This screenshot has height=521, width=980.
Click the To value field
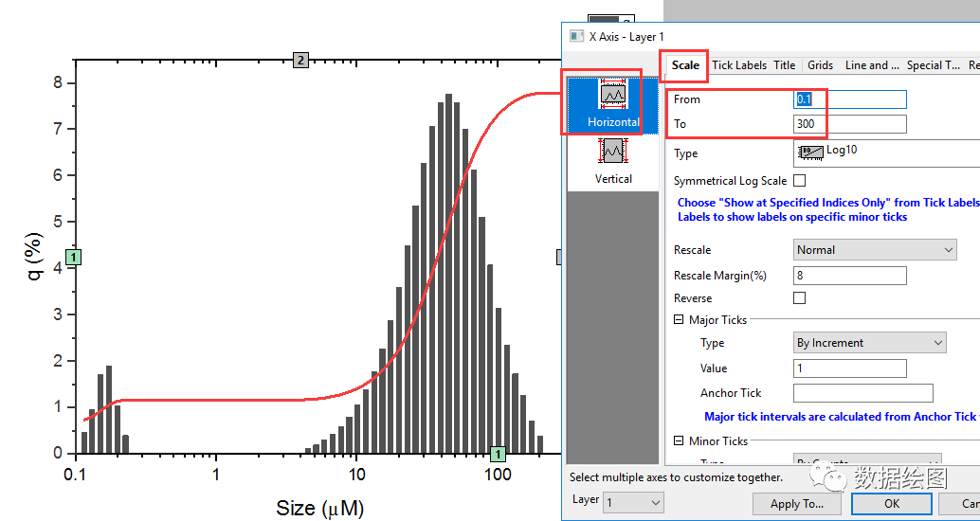pyautogui.click(x=850, y=124)
